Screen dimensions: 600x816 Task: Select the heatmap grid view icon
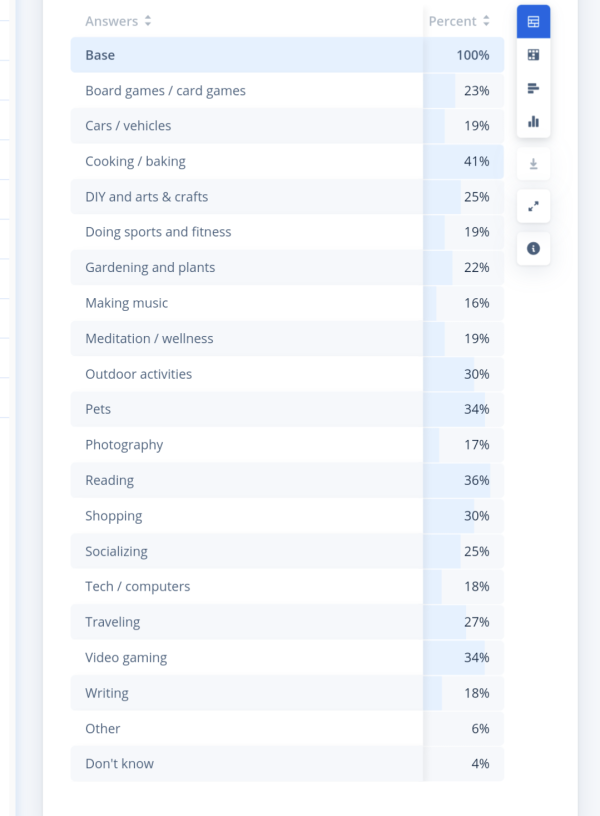(x=533, y=55)
